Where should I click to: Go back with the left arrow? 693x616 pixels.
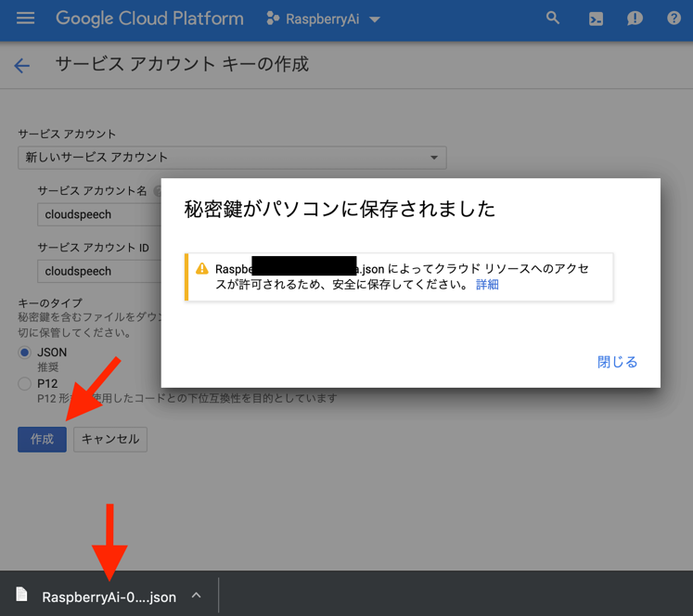click(x=21, y=65)
